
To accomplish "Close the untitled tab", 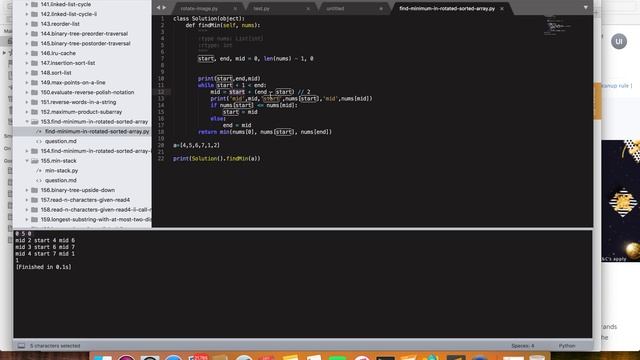I will pos(381,9).
